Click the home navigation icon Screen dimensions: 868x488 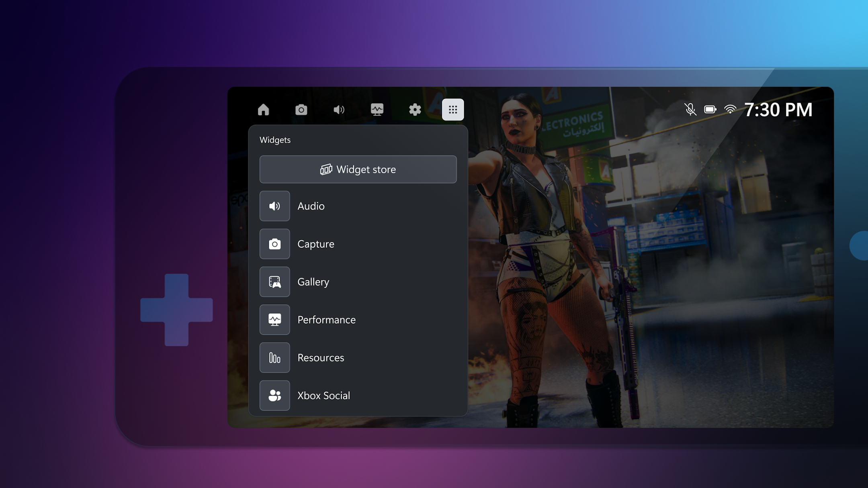pyautogui.click(x=264, y=109)
